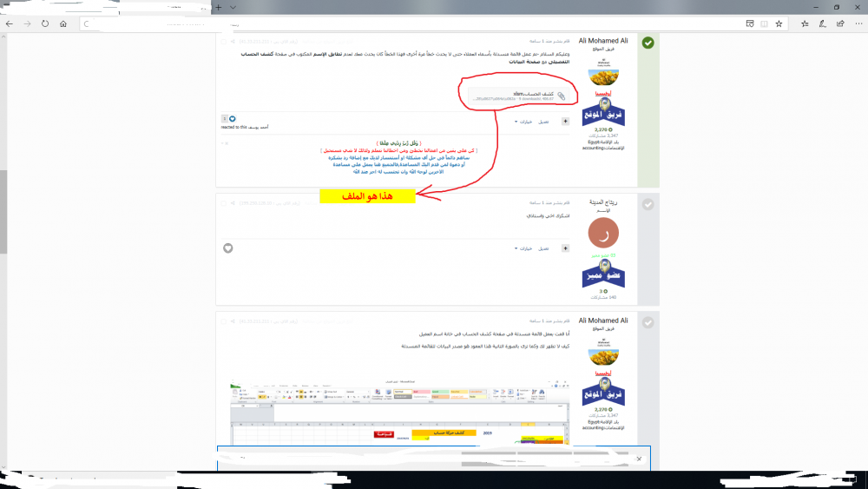Open Ali Mohamed Ali profile in third post
Image resolution: width=868 pixels, height=489 pixels.
click(x=603, y=320)
